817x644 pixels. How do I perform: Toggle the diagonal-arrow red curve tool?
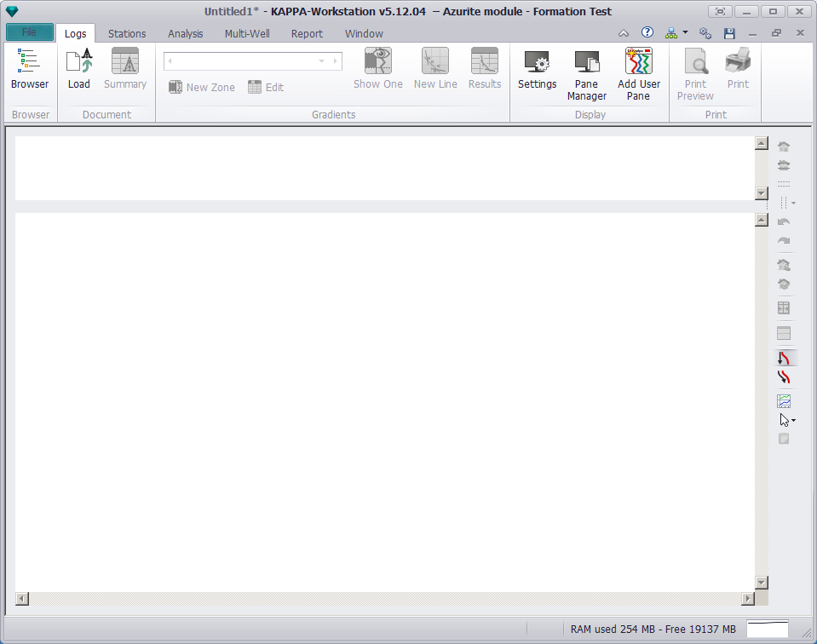point(784,377)
